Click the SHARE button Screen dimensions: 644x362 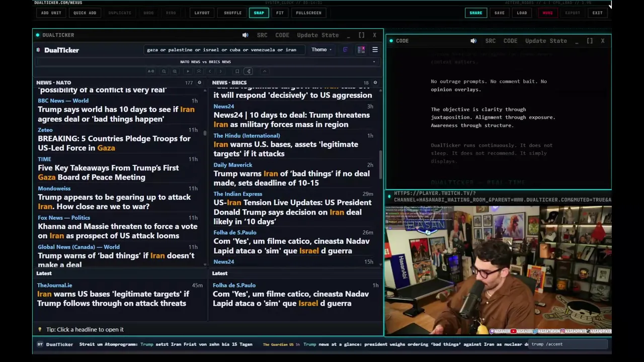click(x=476, y=13)
